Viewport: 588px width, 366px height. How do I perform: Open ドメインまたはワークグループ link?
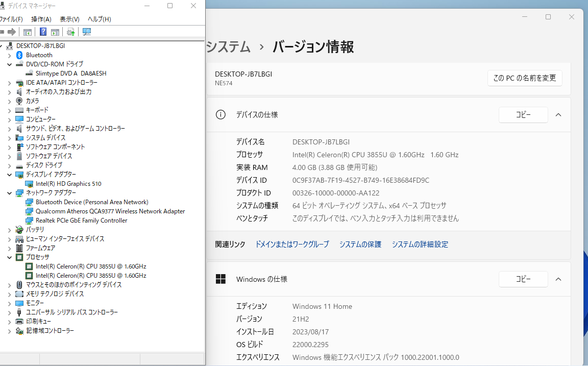(292, 245)
